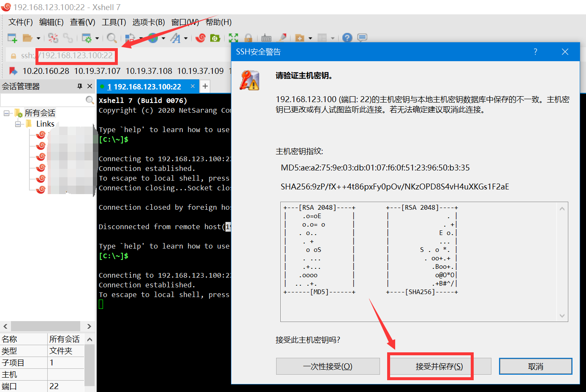Image resolution: width=586 pixels, height=392 pixels.
Task: Click the MD5 fingerprint text
Action: (x=375, y=168)
